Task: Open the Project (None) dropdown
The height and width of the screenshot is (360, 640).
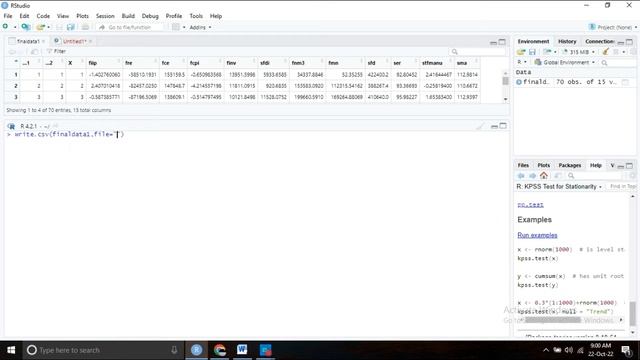Action: pos(613,27)
